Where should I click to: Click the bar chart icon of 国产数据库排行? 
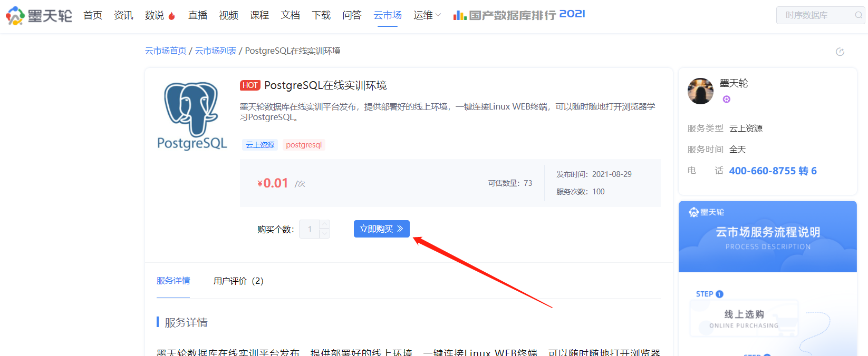[x=460, y=15]
